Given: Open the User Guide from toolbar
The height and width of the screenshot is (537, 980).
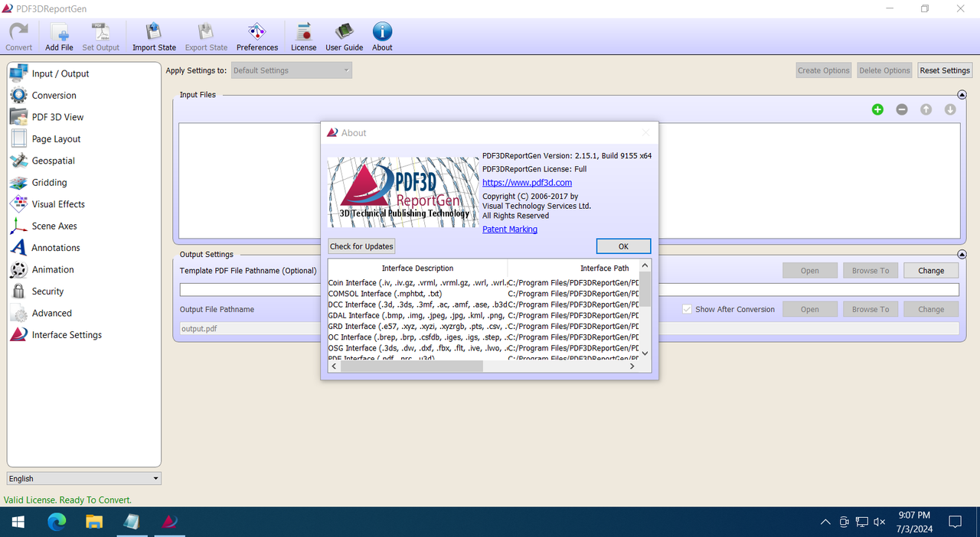Looking at the screenshot, I should pyautogui.click(x=345, y=37).
